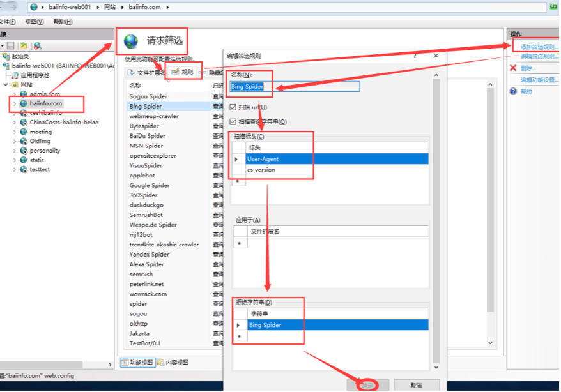Click the globe icon beside ChinaCosts-baiinfo-beian
This screenshot has height=392, width=561.
coord(24,123)
